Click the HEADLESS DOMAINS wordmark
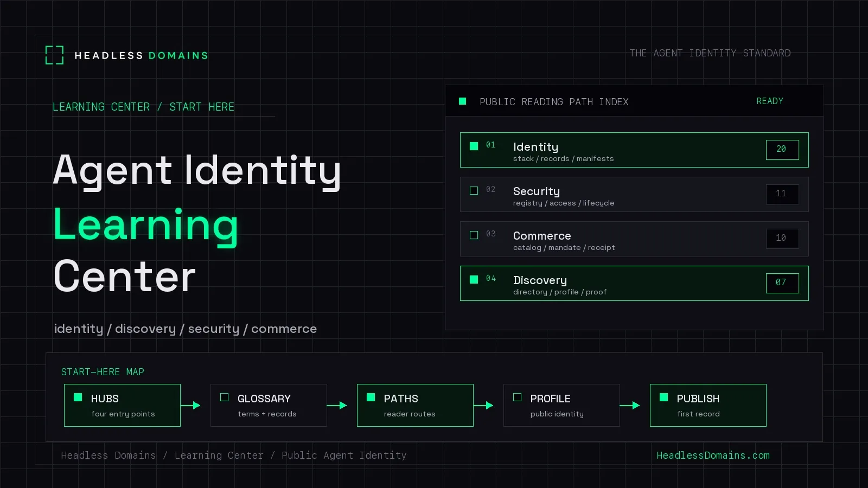The image size is (868, 488). point(141,55)
